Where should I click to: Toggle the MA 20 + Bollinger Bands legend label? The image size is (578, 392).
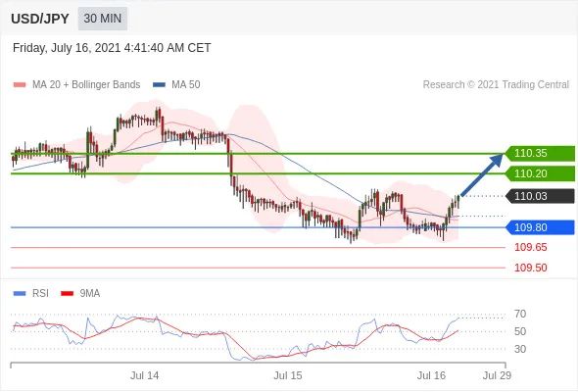[86, 85]
